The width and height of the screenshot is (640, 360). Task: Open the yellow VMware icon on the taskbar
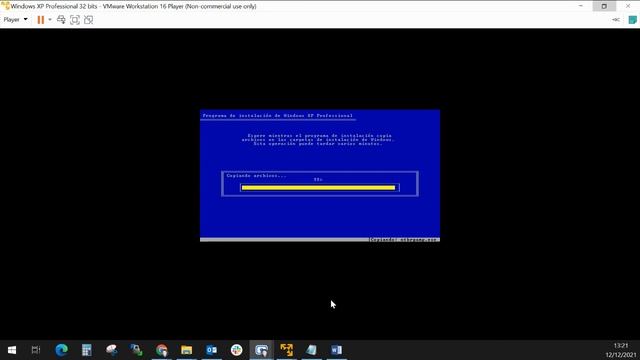[x=287, y=350]
